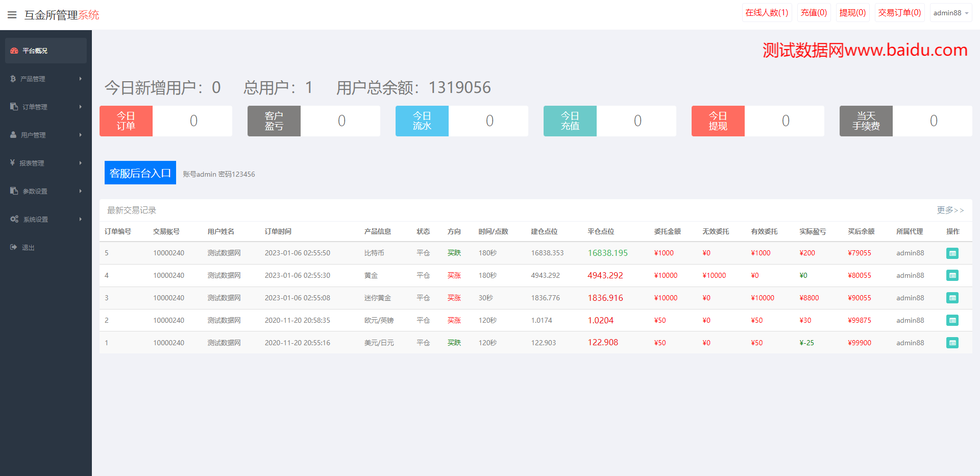The height and width of the screenshot is (476, 980).
Task: Click the red 今日订单 stat tile
Action: pyautogui.click(x=126, y=121)
